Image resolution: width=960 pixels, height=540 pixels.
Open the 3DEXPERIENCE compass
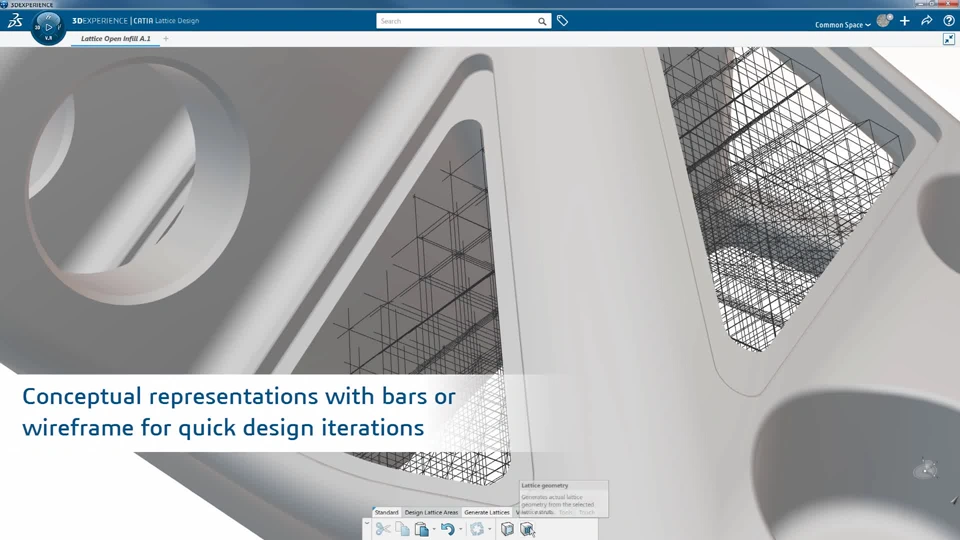coord(48,28)
